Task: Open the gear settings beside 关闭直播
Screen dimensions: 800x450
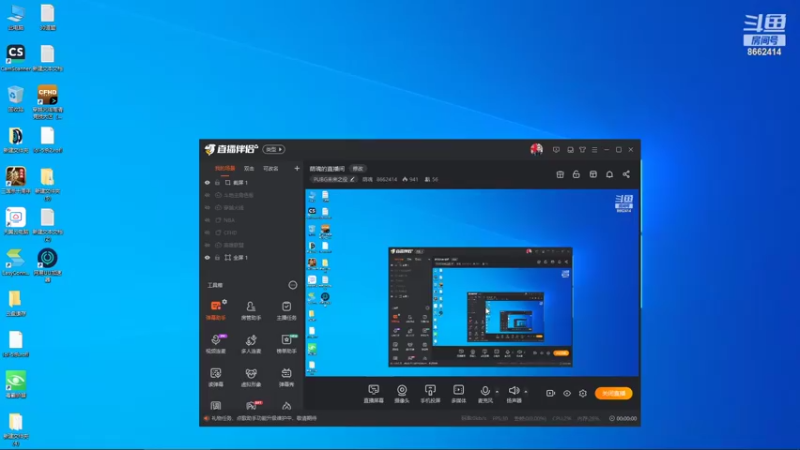Action: 583,393
